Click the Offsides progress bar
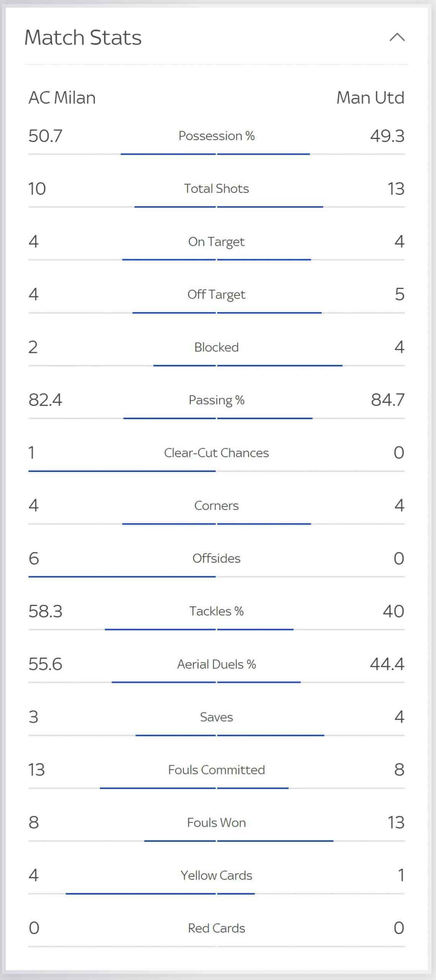Image resolution: width=436 pixels, height=980 pixels. [x=216, y=577]
